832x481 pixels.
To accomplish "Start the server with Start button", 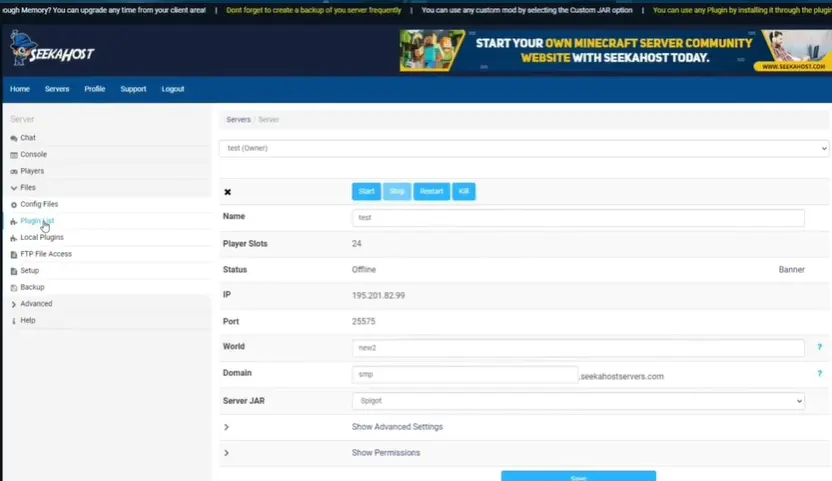I will click(x=366, y=192).
